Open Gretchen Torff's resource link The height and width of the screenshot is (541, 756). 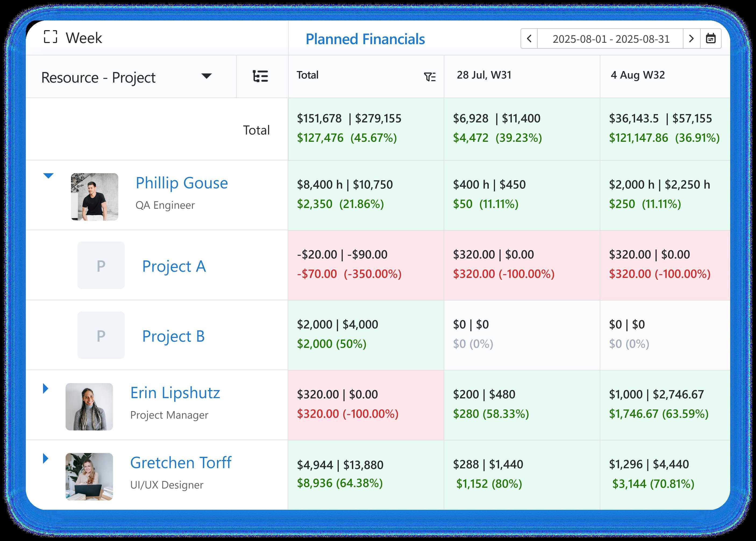180,462
